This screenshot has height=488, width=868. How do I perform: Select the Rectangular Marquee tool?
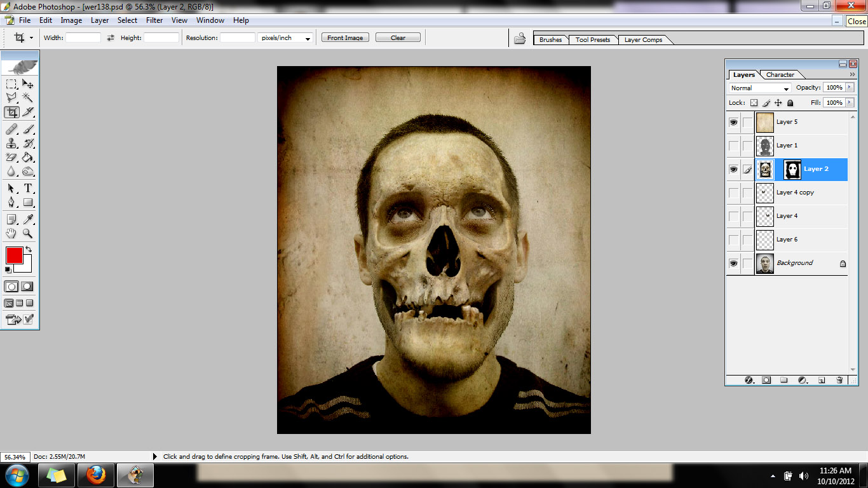click(x=11, y=84)
